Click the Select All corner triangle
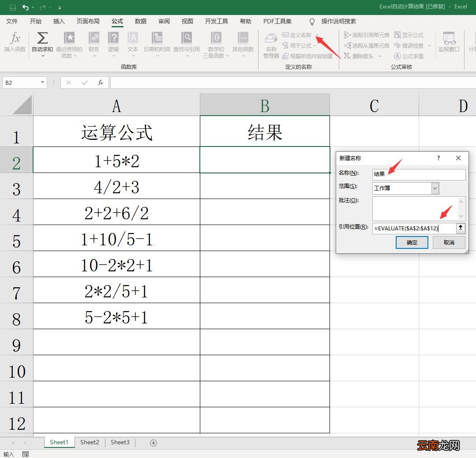Screen dimensions: 476x458 22,105
